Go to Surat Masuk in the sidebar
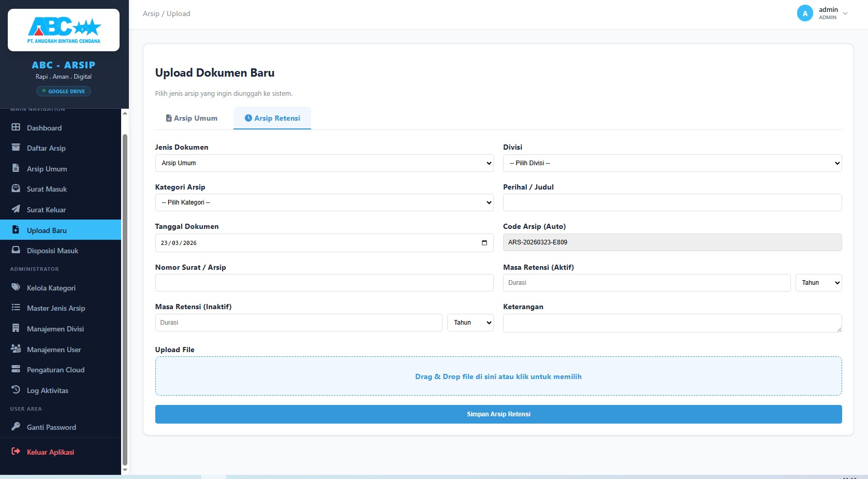The image size is (868, 479). (x=61, y=189)
